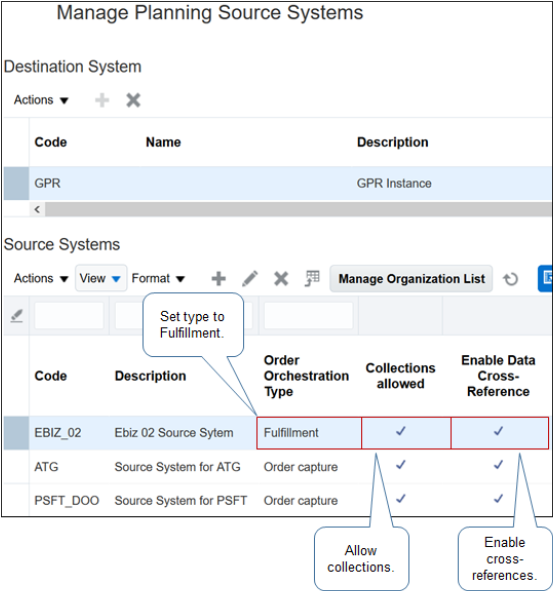554x592 pixels.
Task: Toggle Enable Data Cross-Reference for ATG
Action: click(x=498, y=465)
